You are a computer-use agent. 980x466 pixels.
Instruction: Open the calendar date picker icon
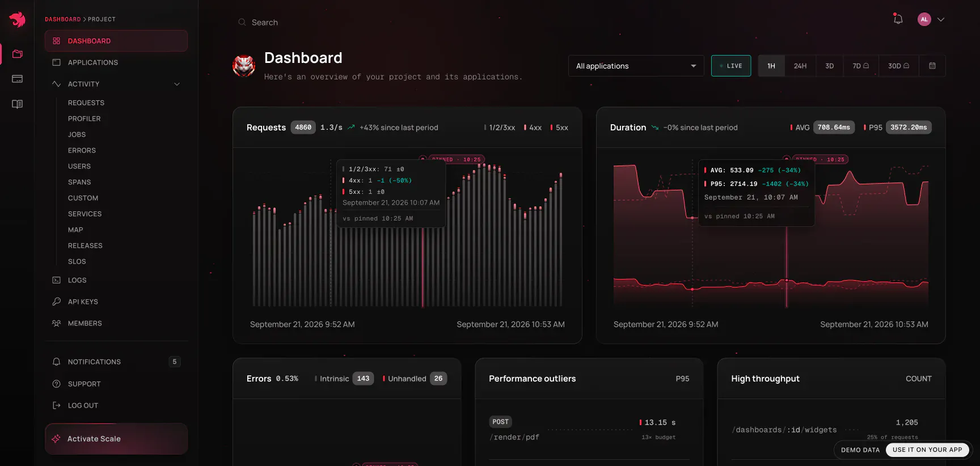pyautogui.click(x=932, y=66)
